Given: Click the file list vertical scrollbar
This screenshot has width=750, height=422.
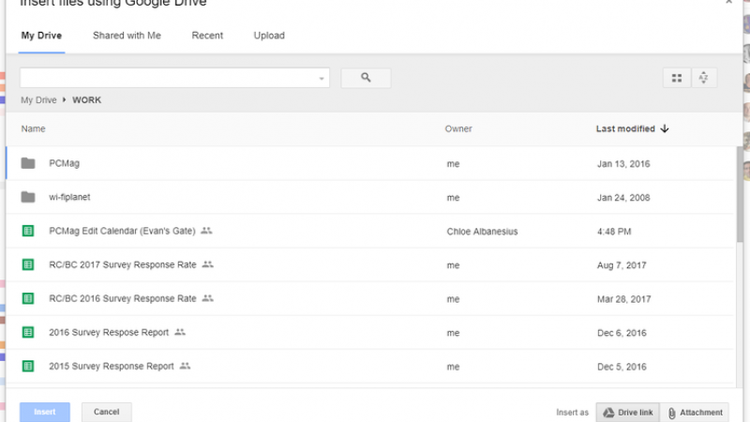Looking at the screenshot, I should tap(739, 194).
